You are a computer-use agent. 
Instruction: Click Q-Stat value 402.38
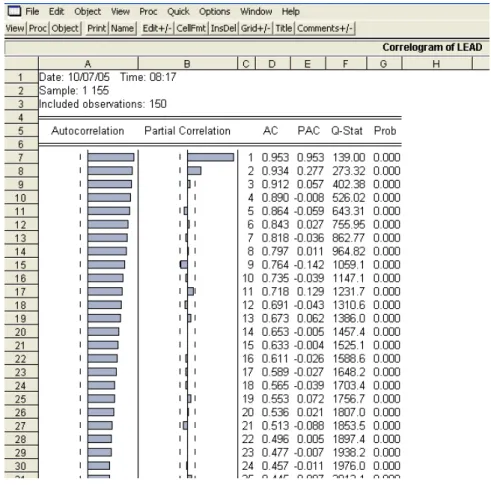[348, 184]
